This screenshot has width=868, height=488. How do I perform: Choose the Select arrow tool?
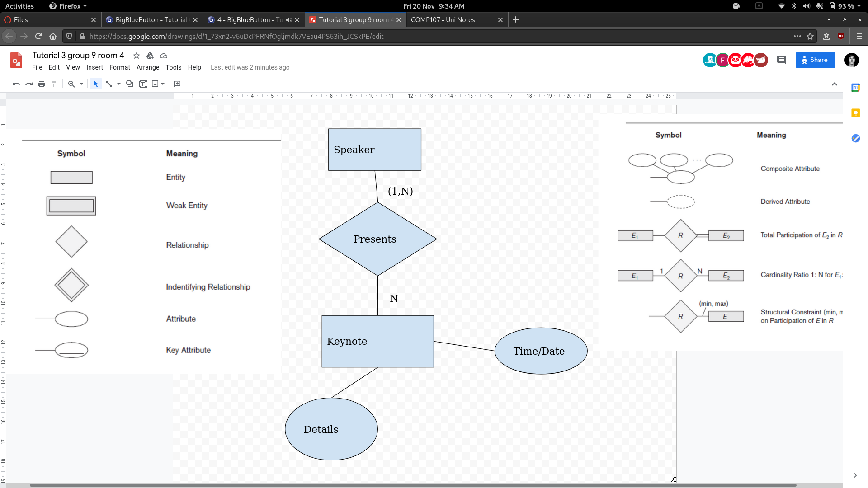coord(95,84)
